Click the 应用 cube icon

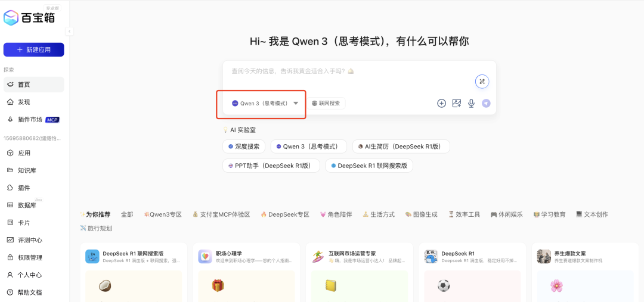pyautogui.click(x=10, y=153)
